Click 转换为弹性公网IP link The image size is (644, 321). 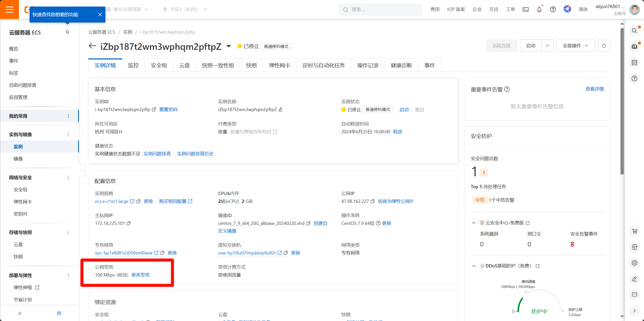pos(396,201)
